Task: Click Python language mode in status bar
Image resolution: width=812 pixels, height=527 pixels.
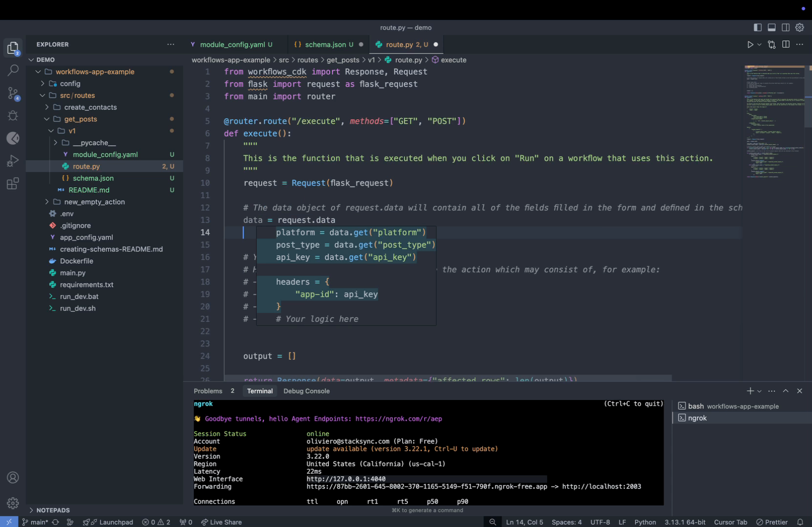Action: coord(645,522)
